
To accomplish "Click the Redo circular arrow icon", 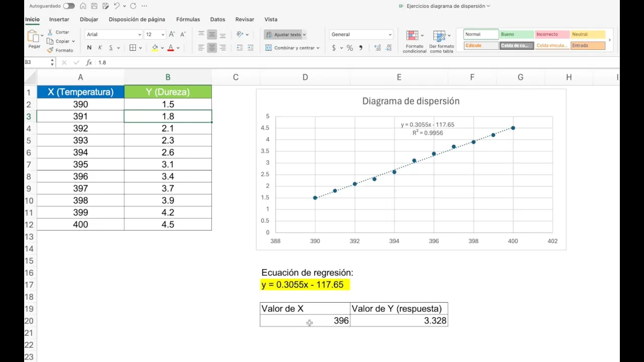I will (133, 6).
